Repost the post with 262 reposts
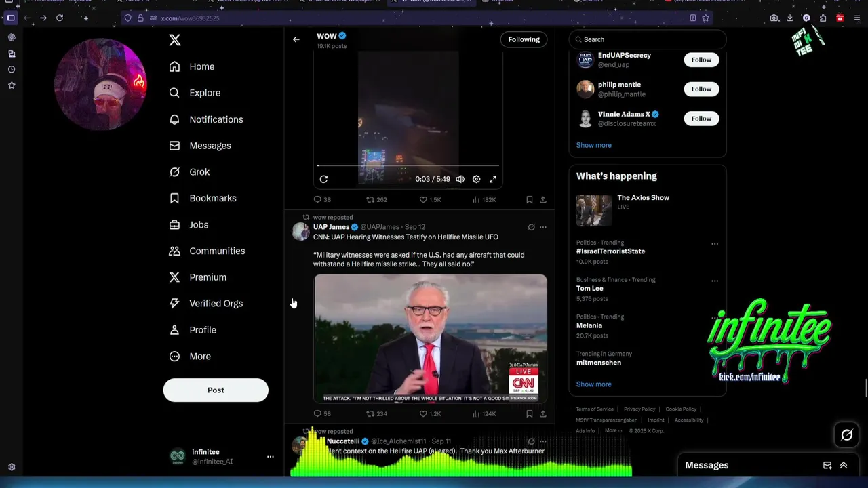This screenshot has height=488, width=868. pos(376,200)
